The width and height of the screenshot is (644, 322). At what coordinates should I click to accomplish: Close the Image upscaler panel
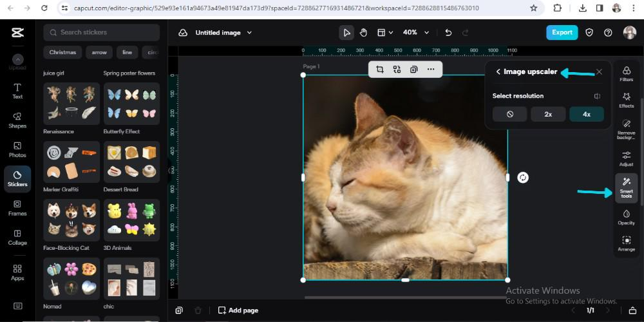pos(599,72)
